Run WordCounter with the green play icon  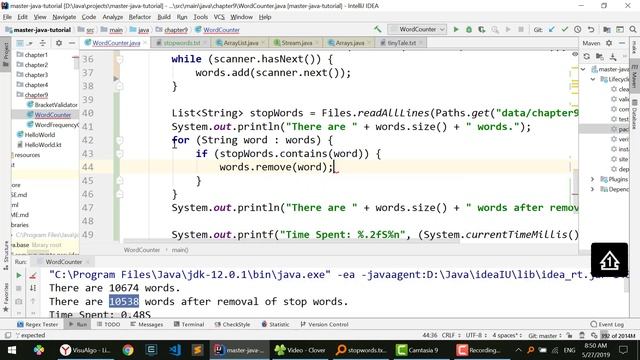456,29
